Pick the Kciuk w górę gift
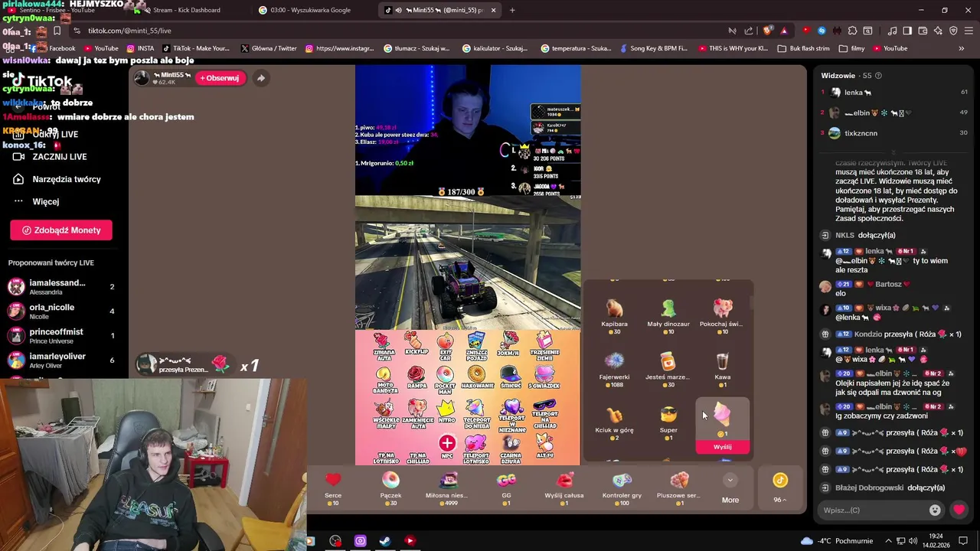Viewport: 980px width, 551px height. (614, 422)
